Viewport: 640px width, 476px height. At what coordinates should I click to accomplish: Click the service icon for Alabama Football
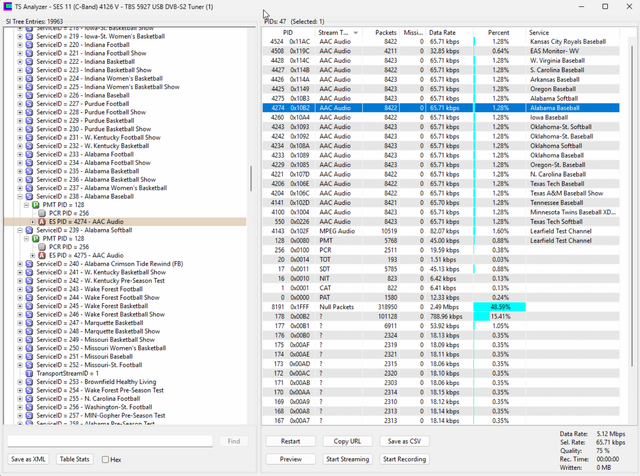click(29, 154)
